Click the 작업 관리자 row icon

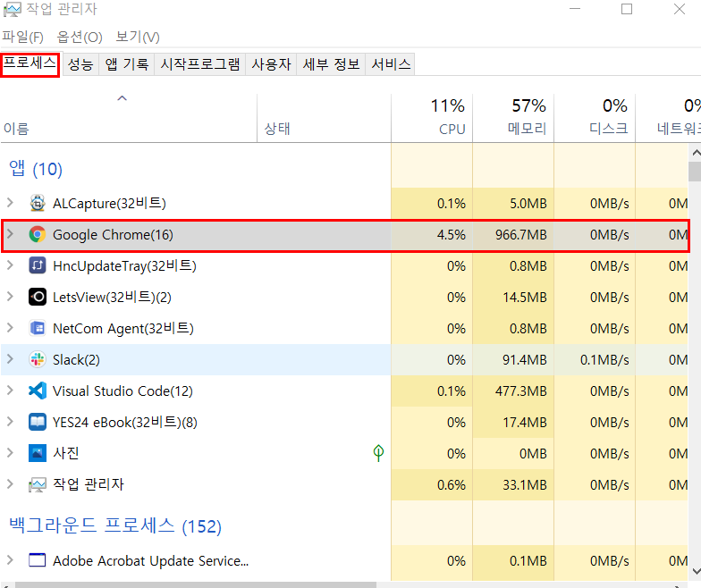[x=38, y=484]
